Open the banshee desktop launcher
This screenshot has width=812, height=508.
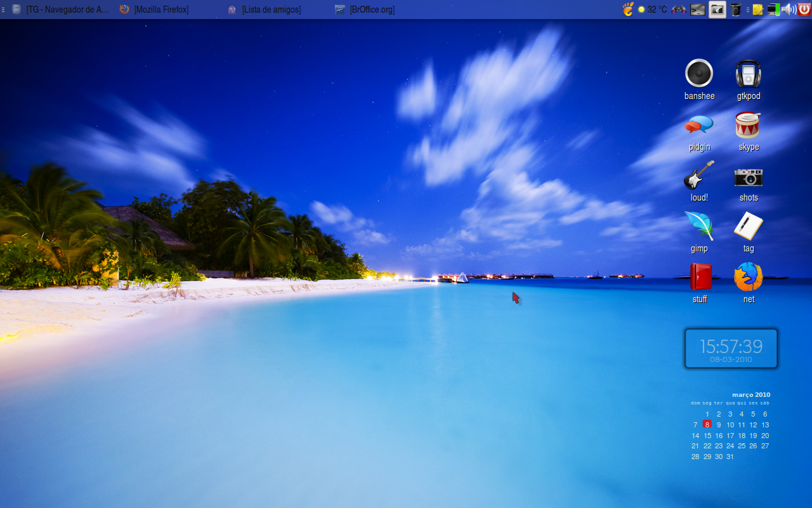699,74
